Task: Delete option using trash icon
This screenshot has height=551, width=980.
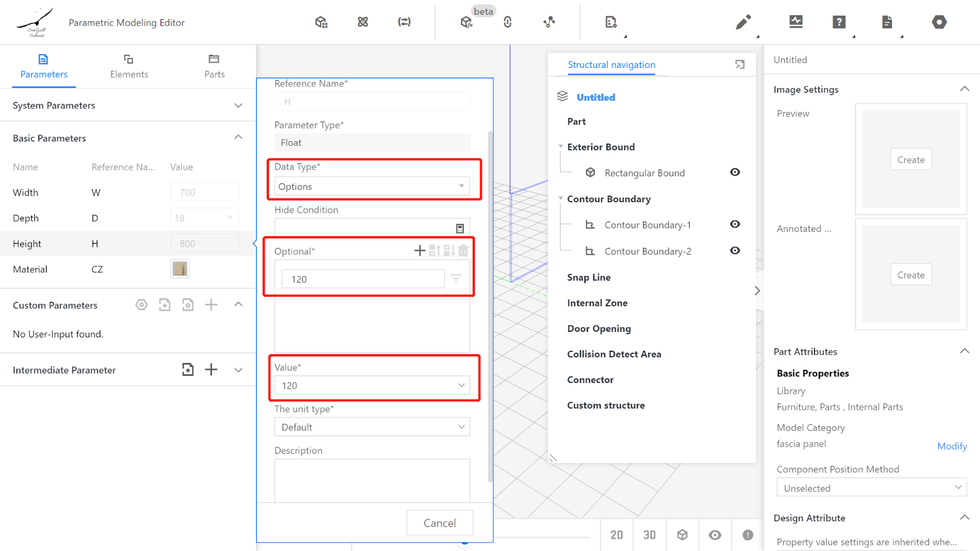Action: (x=463, y=250)
